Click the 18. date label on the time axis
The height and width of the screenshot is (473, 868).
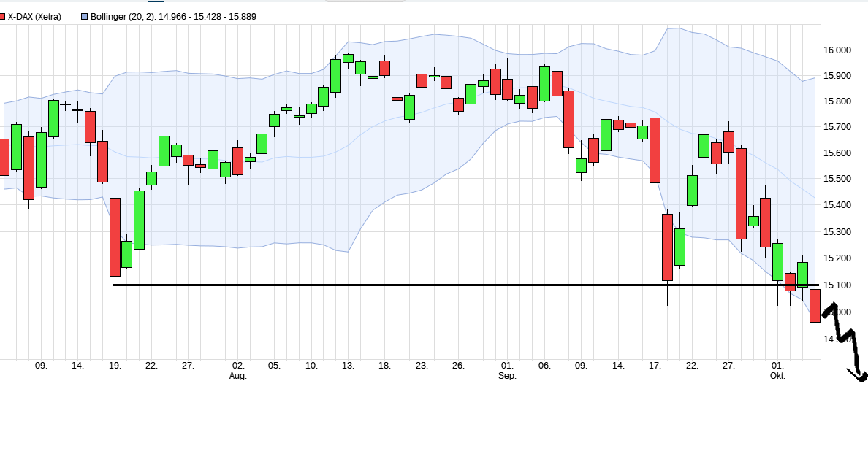tap(385, 366)
